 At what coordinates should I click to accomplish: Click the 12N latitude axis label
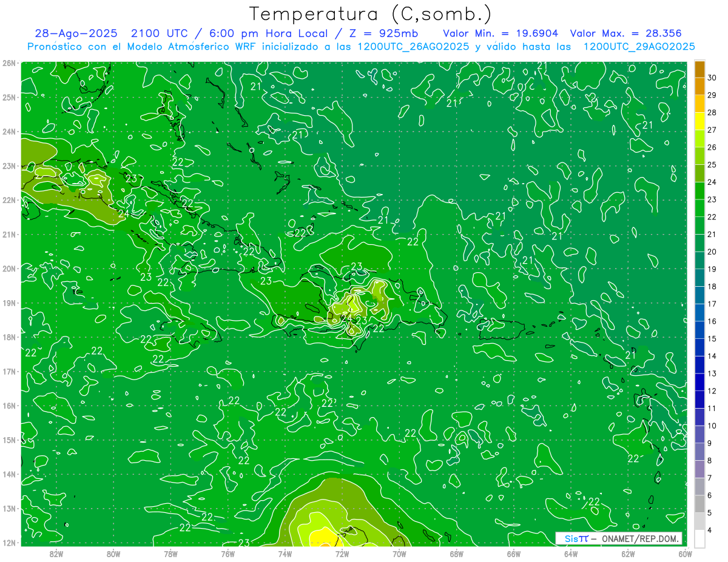pos(8,543)
